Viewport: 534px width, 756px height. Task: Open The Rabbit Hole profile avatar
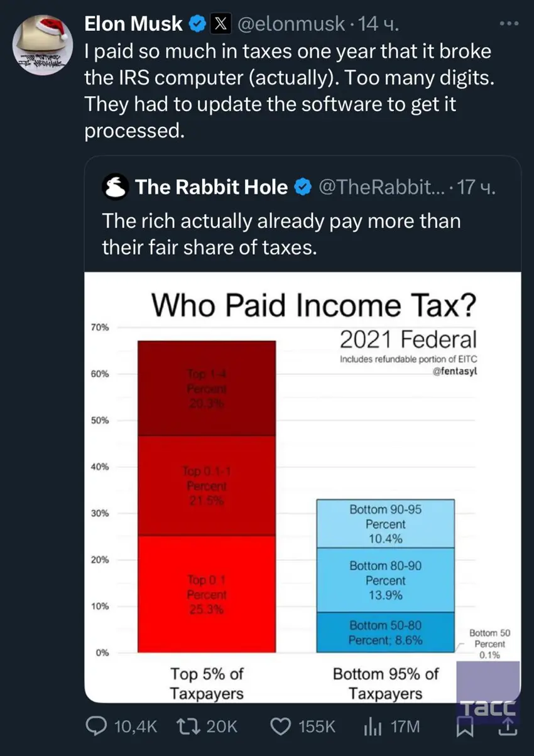click(116, 187)
